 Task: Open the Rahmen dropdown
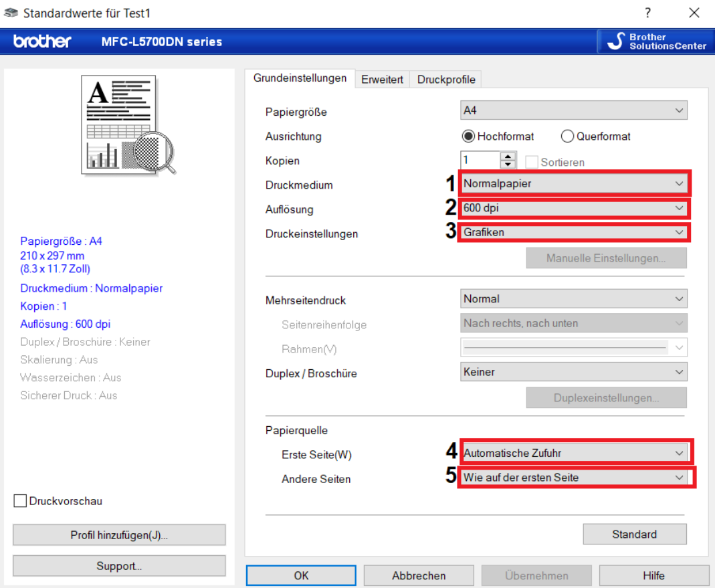(x=574, y=348)
